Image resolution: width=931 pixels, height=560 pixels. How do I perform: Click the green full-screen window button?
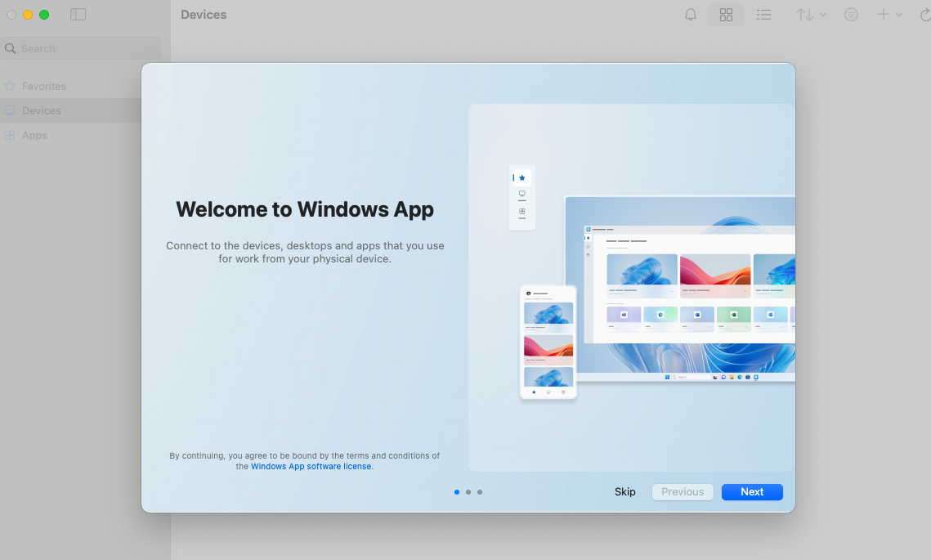(44, 14)
